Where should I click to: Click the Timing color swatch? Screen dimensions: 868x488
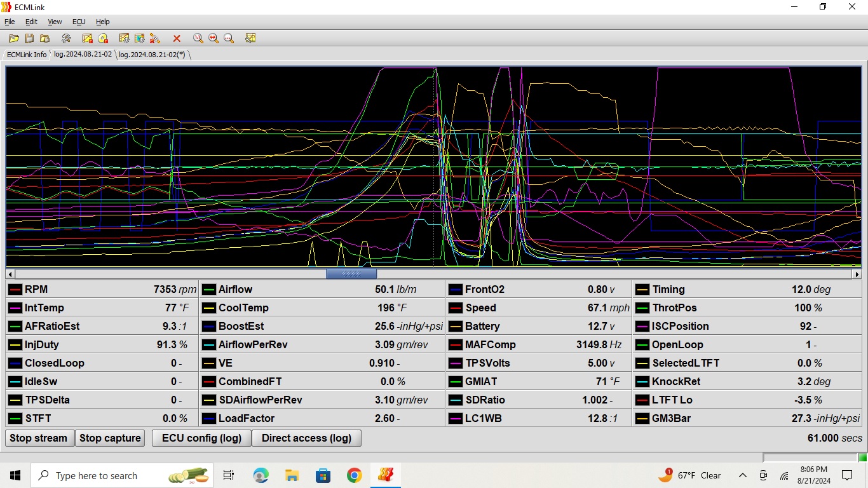pos(642,290)
